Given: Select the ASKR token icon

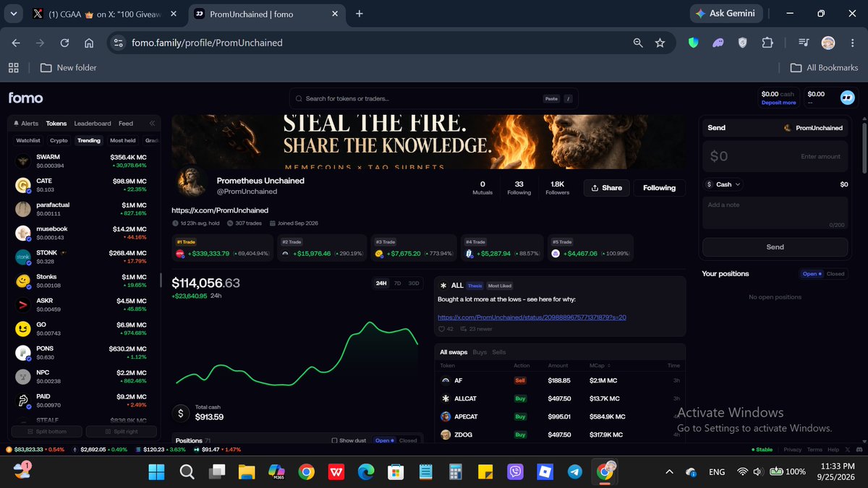Looking at the screenshot, I should (22, 304).
